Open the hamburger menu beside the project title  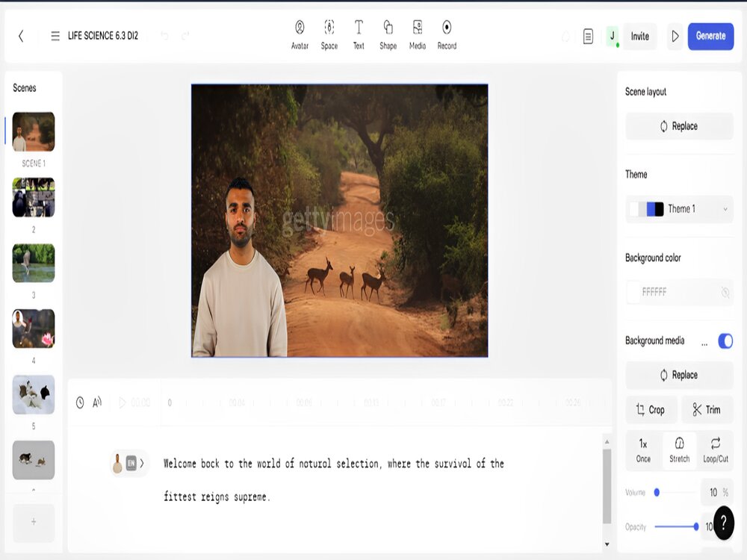click(55, 36)
